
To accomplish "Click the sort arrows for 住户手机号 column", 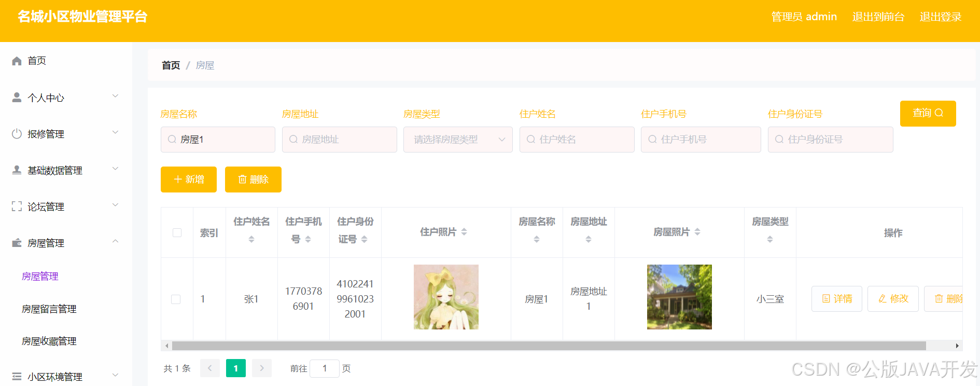I will [308, 239].
